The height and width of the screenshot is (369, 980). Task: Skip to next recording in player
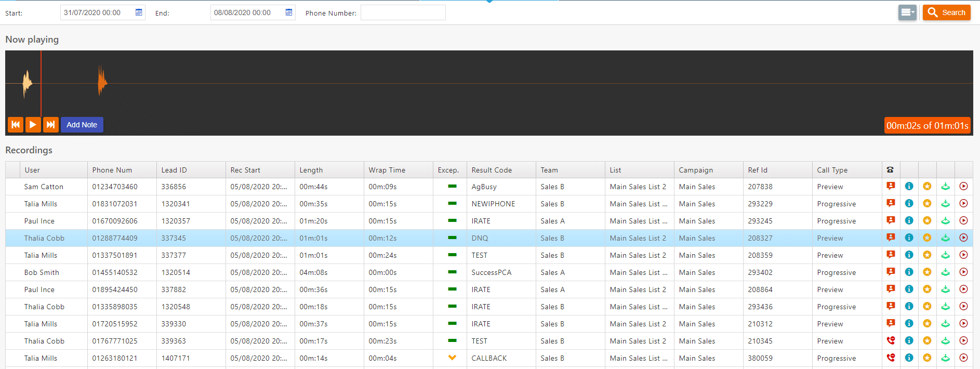click(50, 125)
